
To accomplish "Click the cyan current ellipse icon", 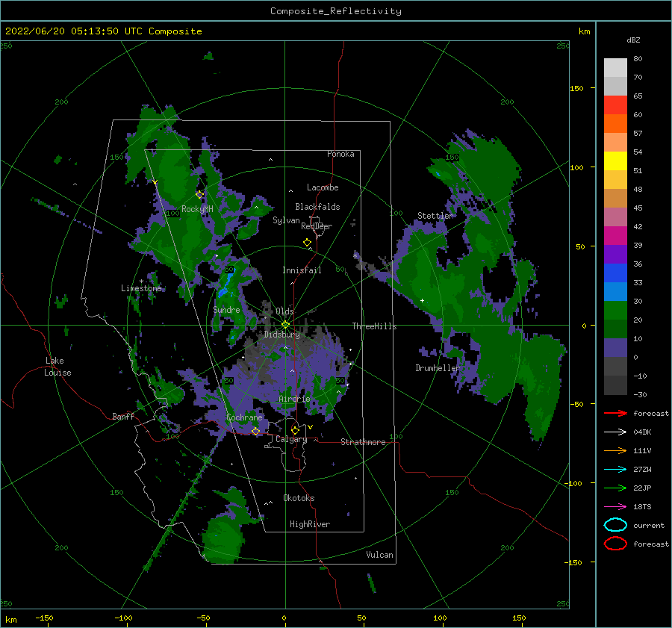I will pos(615,525).
